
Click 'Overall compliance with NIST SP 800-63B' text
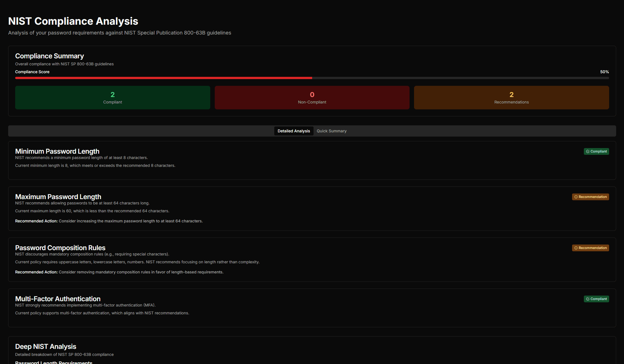point(64,64)
